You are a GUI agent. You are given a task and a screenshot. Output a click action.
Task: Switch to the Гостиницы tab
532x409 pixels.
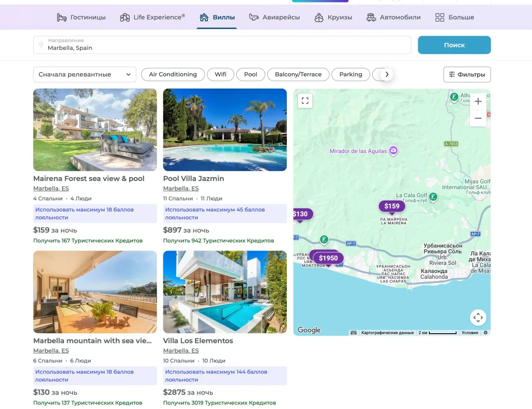[x=81, y=17]
